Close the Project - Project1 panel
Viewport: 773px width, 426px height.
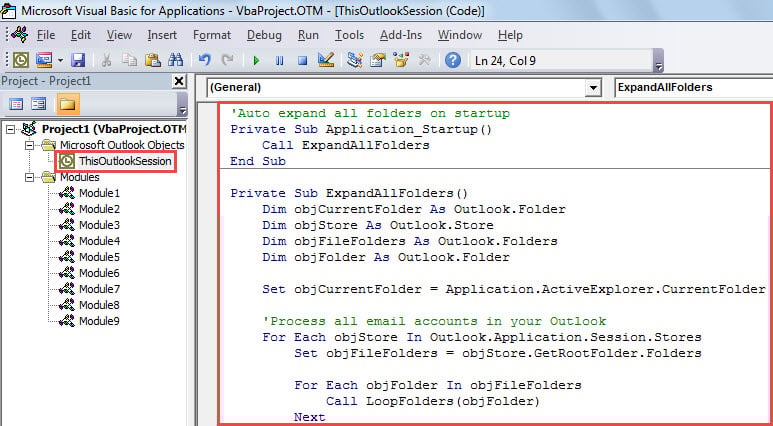(x=179, y=81)
